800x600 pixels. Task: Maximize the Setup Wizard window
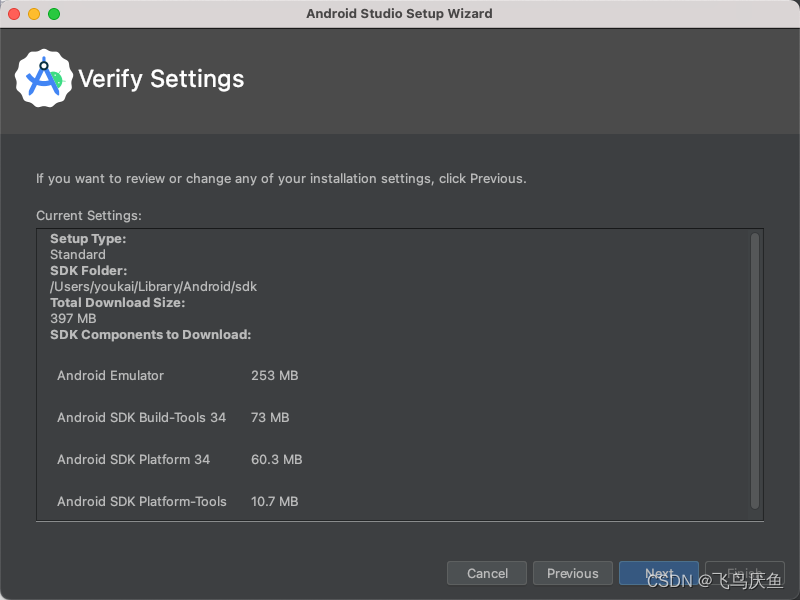pyautogui.click(x=54, y=14)
